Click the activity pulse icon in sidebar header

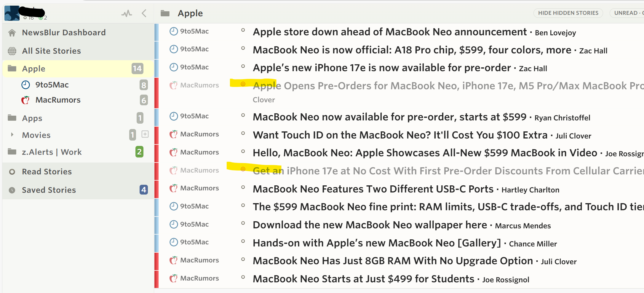127,13
